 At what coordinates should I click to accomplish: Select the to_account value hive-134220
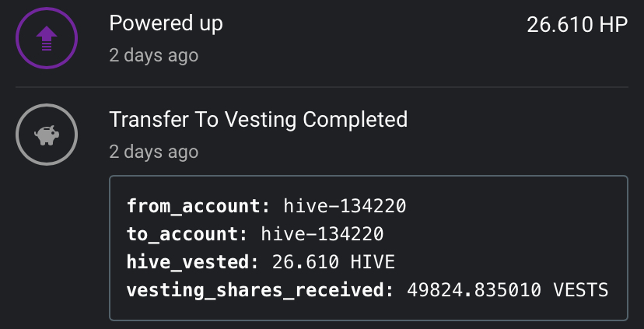[322, 234]
